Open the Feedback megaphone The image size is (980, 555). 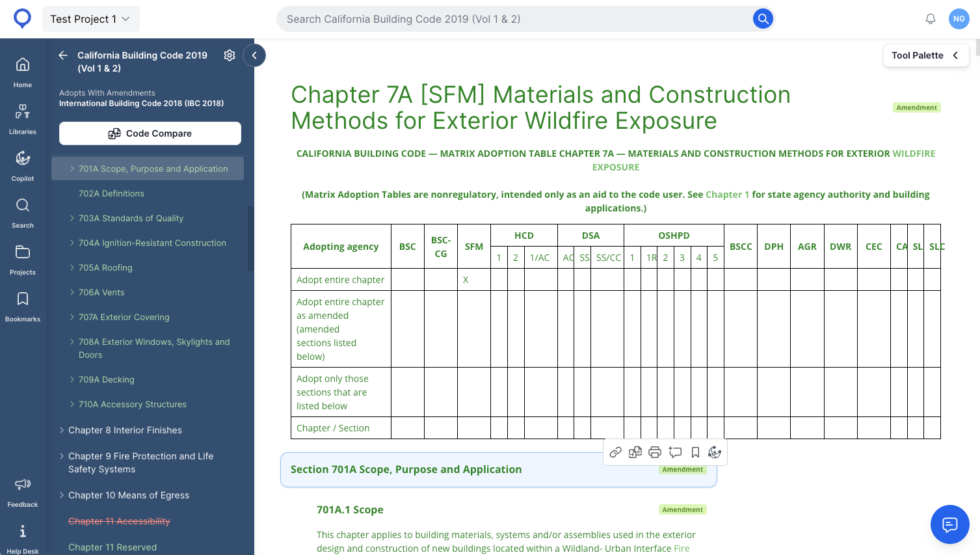point(23,492)
